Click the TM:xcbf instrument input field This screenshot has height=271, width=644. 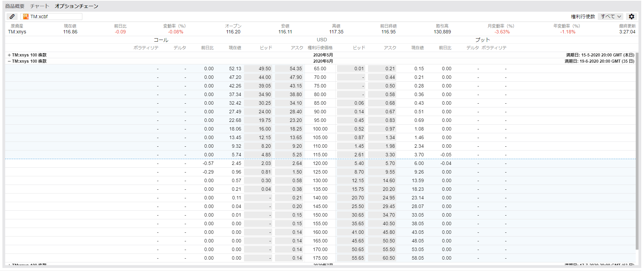click(x=55, y=17)
